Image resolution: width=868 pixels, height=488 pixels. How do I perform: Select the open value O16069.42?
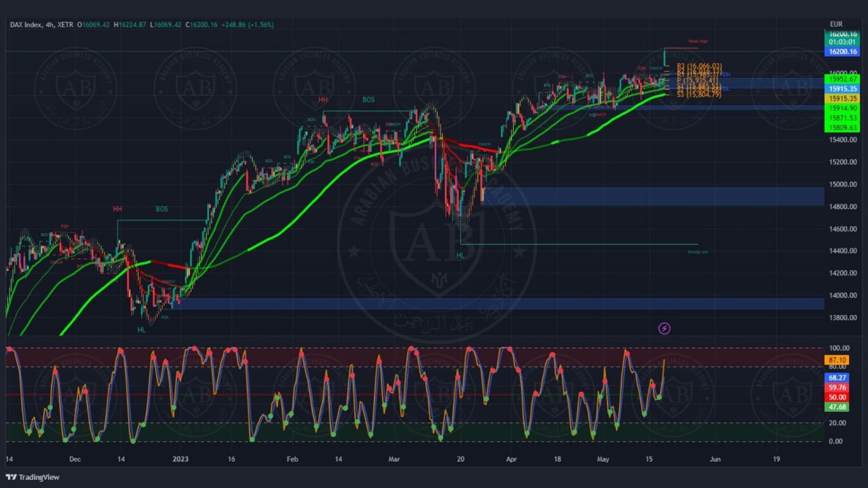point(93,25)
